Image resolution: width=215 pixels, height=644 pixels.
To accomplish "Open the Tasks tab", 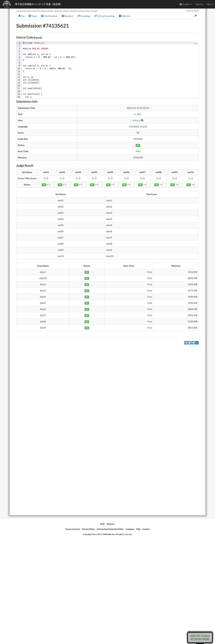I will pos(33,16).
